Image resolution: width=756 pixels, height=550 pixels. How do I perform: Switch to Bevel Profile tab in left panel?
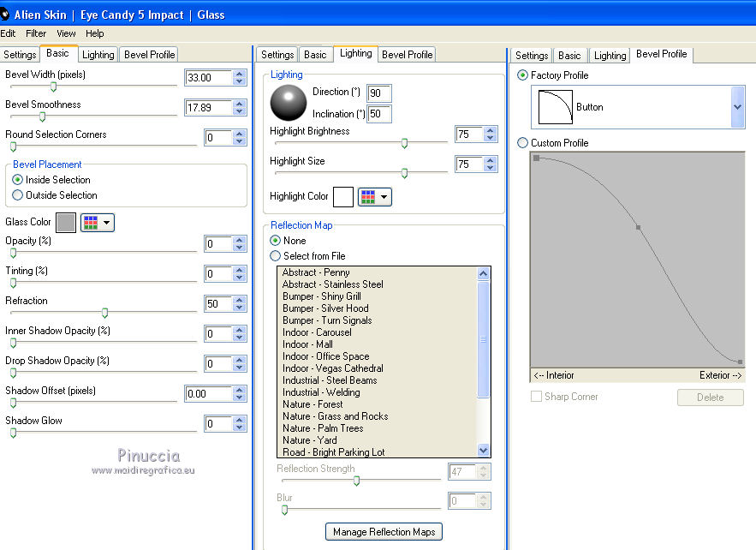pyautogui.click(x=149, y=55)
